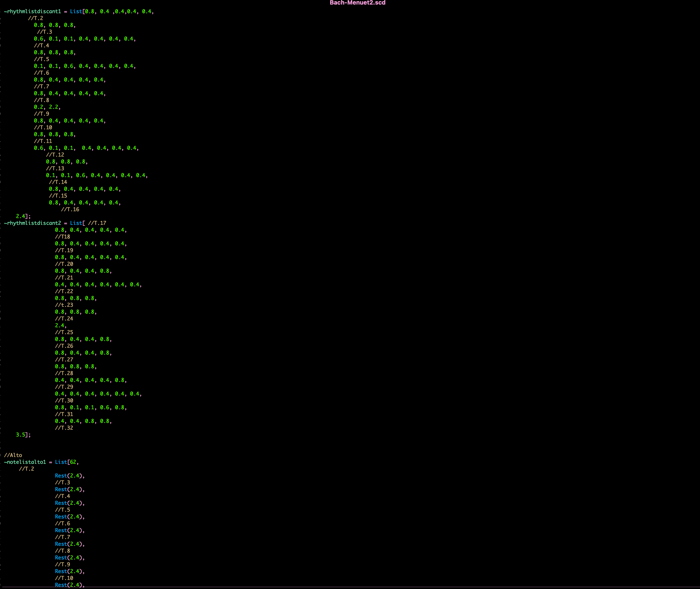Click the closing 2.4]; line
Viewport: 700px width, 589px height.
[23, 216]
